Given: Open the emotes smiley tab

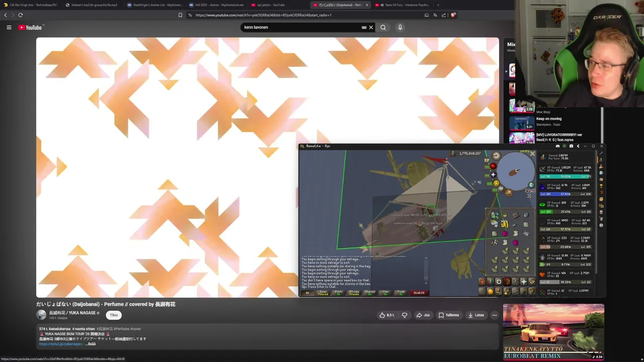Looking at the screenshot, I should pos(491,292).
